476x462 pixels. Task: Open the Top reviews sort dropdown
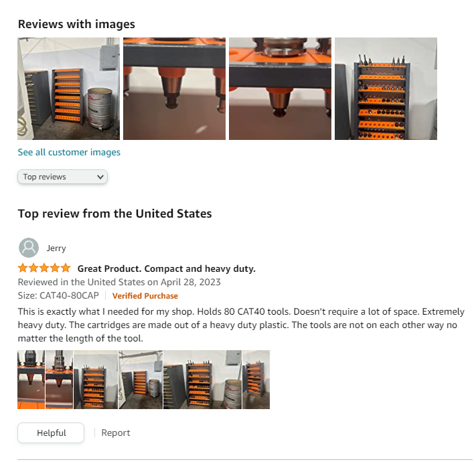point(62,177)
